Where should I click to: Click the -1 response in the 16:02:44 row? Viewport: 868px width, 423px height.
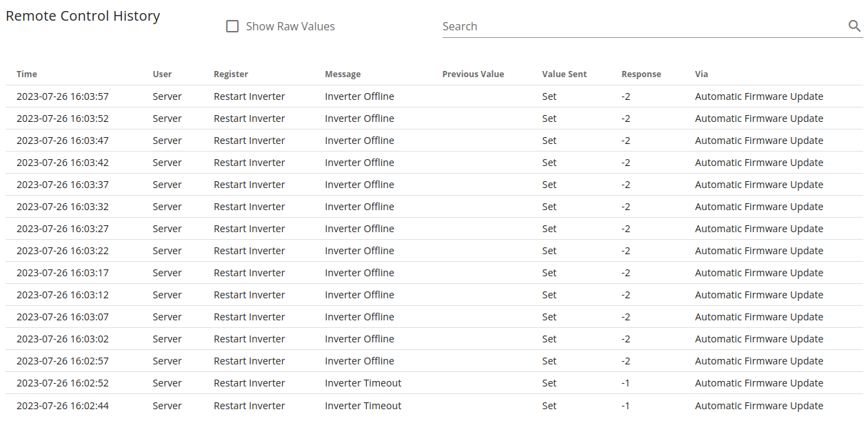pyautogui.click(x=625, y=406)
